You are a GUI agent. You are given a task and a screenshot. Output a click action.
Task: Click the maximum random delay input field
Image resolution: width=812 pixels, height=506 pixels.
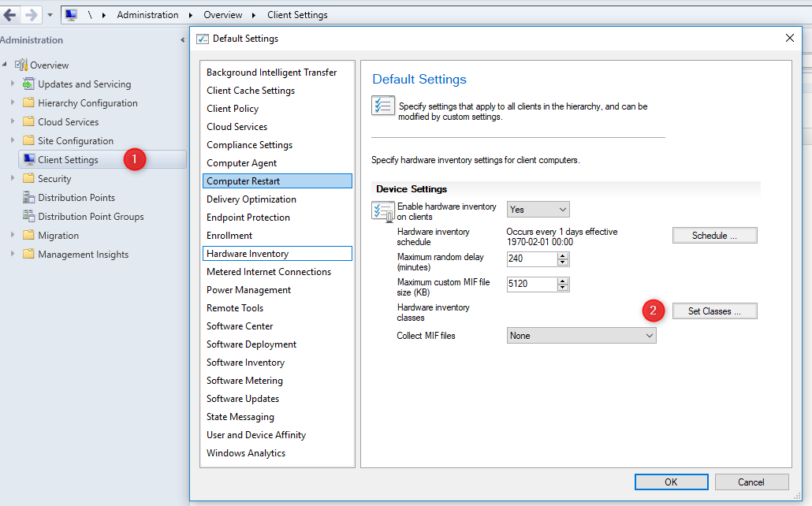tap(532, 259)
